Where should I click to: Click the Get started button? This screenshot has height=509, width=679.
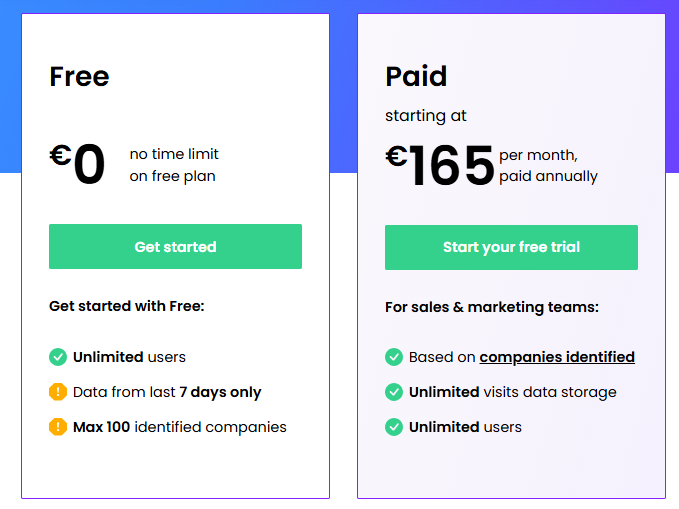click(x=175, y=246)
